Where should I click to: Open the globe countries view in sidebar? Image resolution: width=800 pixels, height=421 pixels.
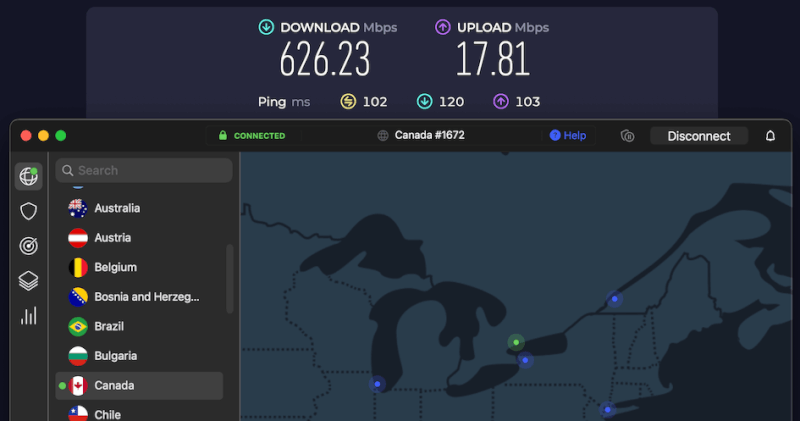click(x=29, y=176)
